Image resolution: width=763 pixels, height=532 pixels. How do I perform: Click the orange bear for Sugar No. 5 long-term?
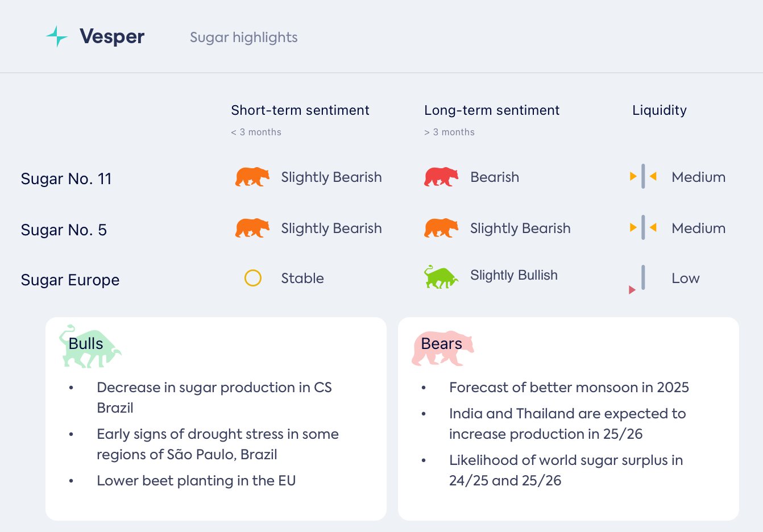441,228
